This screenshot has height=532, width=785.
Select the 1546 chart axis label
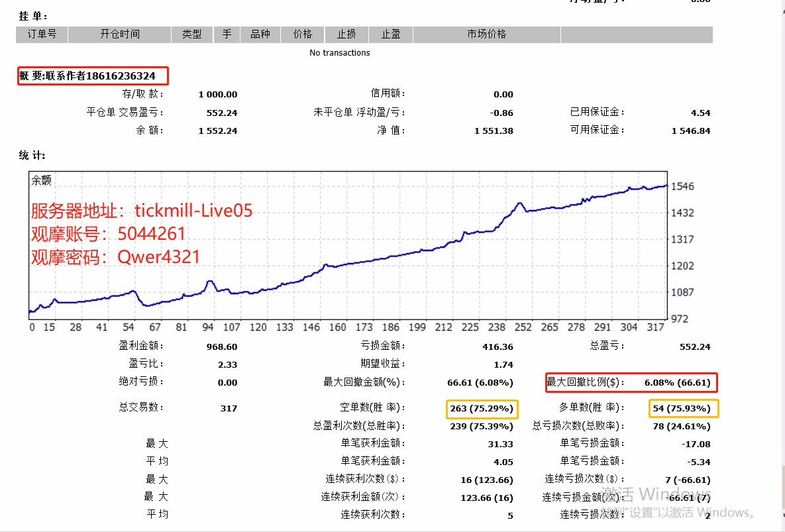[682, 186]
